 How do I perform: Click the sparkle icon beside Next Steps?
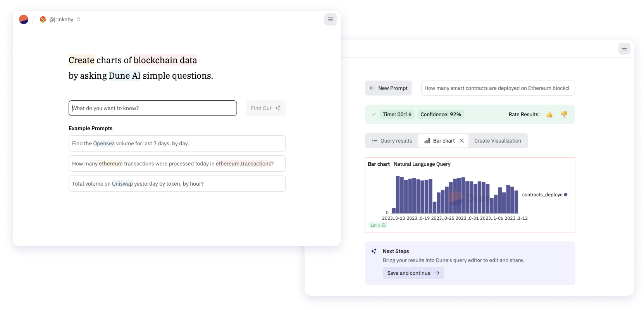click(x=374, y=251)
